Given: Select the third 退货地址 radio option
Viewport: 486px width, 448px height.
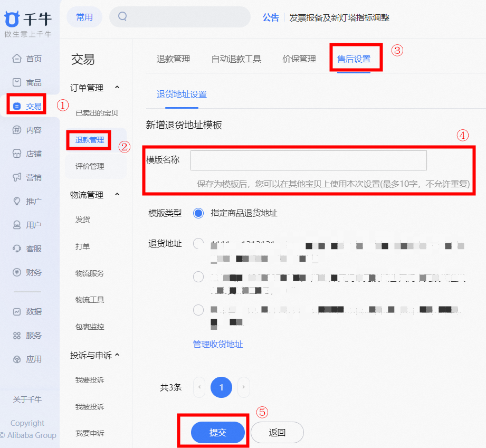Looking at the screenshot, I should [x=198, y=310].
